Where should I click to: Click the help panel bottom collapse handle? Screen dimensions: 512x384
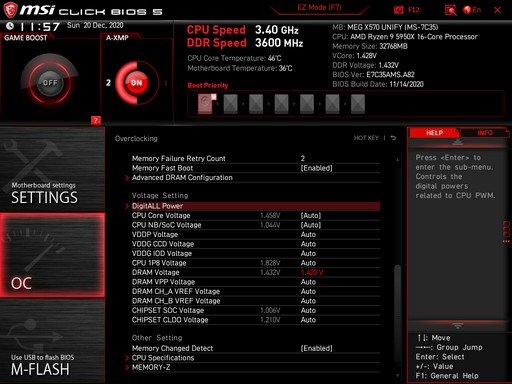pyautogui.click(x=458, y=325)
